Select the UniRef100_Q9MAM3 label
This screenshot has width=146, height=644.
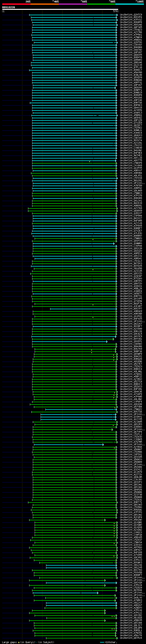(131, 60)
